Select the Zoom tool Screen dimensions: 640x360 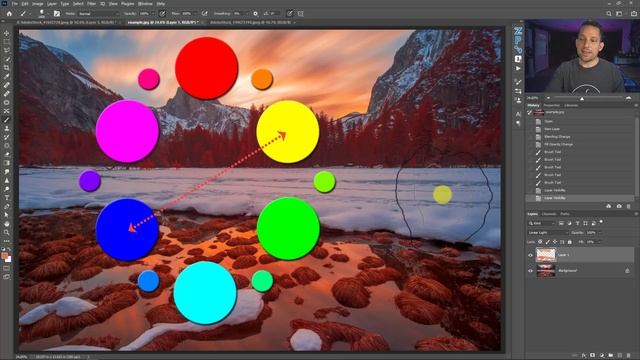pyautogui.click(x=7, y=232)
